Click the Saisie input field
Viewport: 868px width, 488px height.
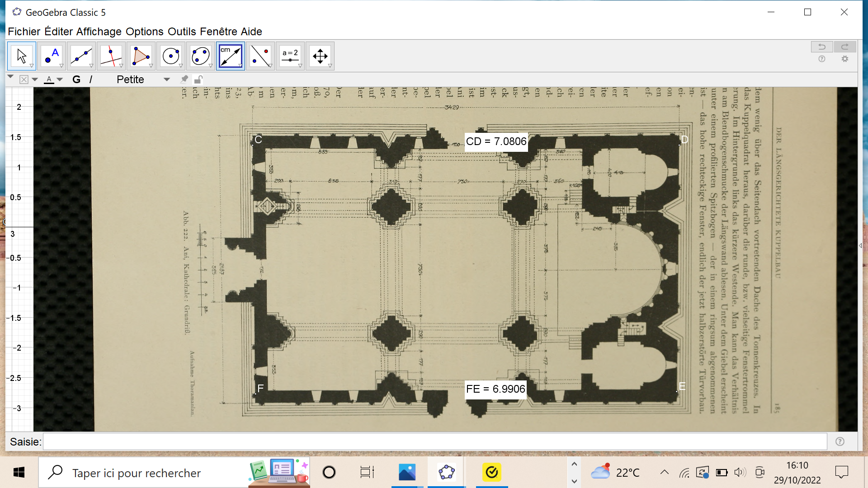click(434, 441)
